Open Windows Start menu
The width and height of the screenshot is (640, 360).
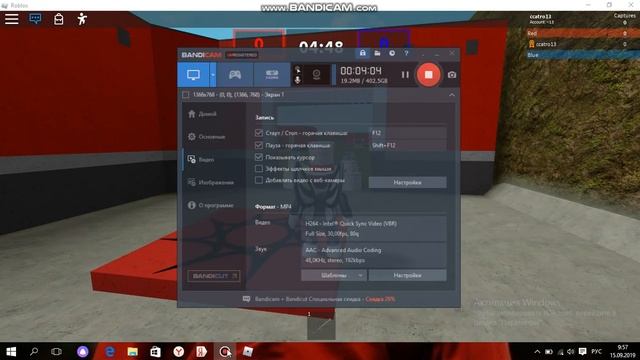click(11, 351)
